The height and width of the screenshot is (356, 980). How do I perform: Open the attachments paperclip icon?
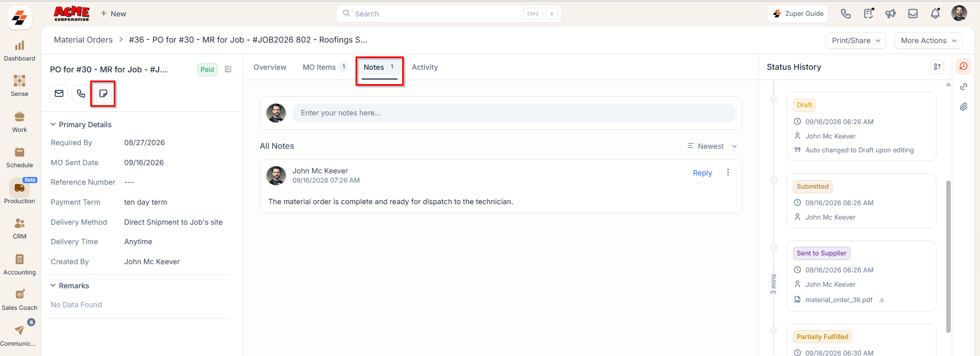point(964,107)
